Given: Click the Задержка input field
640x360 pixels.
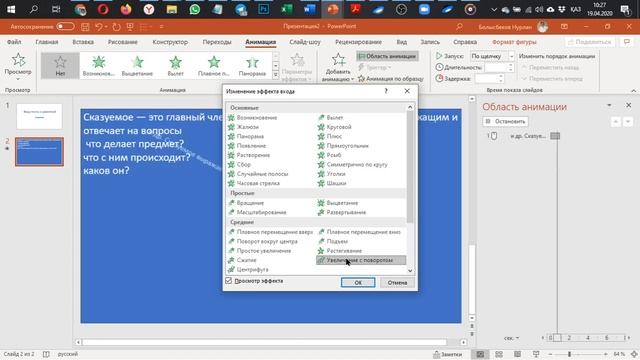Looking at the screenshot, I should click(x=488, y=78).
